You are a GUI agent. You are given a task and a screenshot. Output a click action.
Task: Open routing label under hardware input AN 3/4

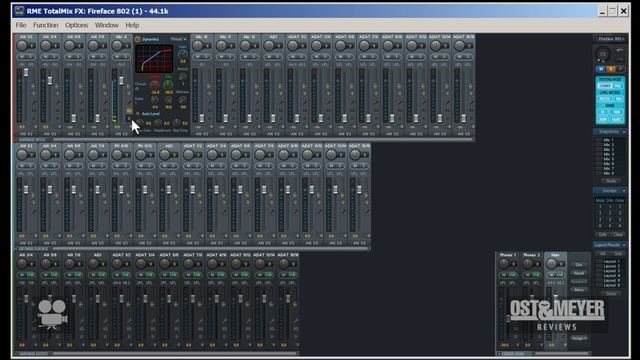point(50,134)
